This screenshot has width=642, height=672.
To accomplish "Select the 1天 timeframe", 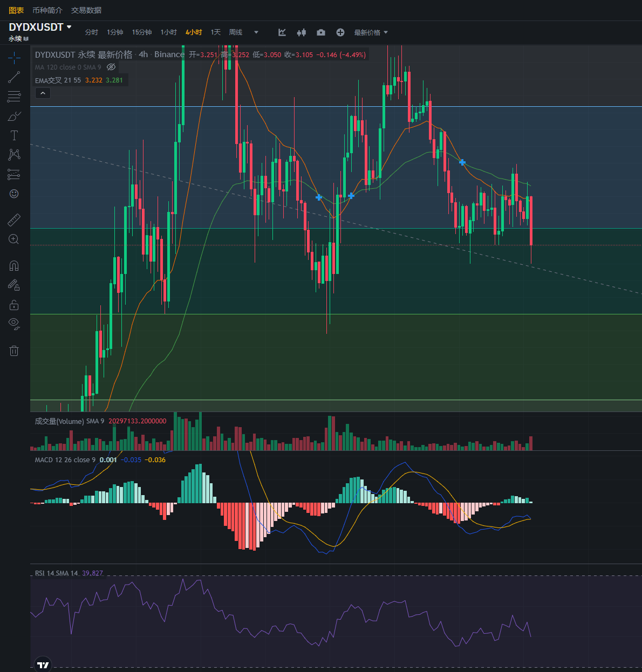I will point(216,32).
